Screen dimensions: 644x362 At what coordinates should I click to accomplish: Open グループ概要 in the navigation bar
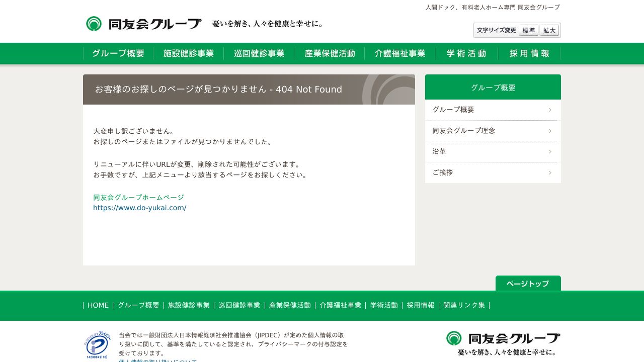pos(118,53)
